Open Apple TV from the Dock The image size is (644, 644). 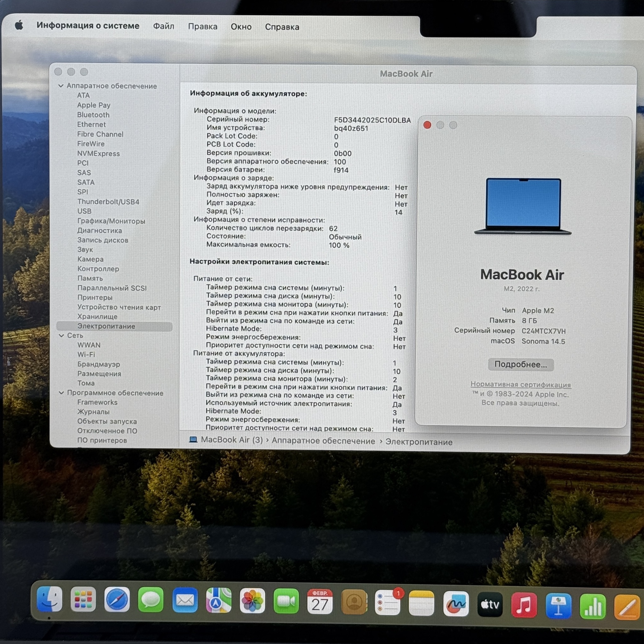coord(490,604)
